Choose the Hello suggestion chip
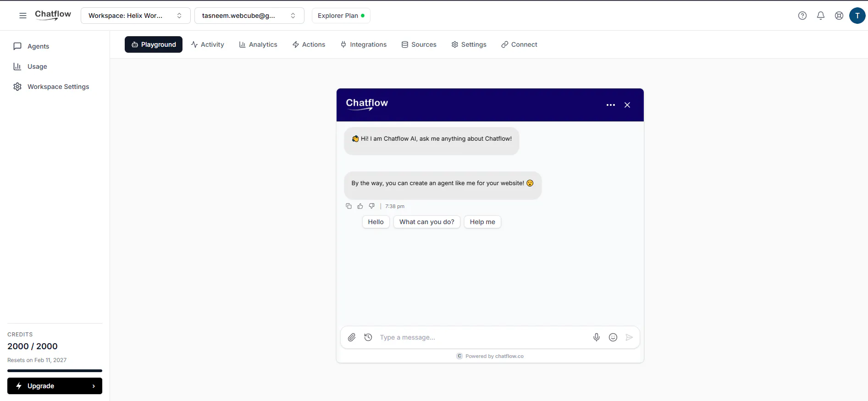The image size is (868, 401). point(376,222)
